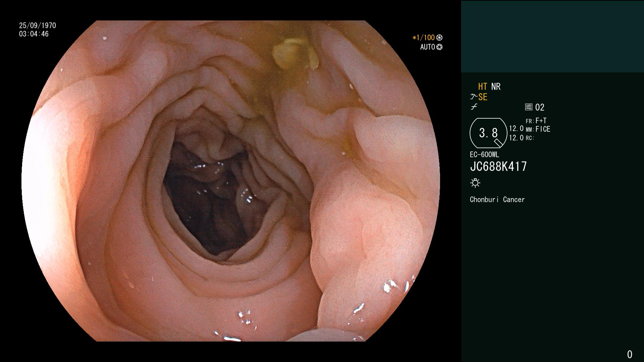Click the Chonburi Cancer text
This screenshot has height=362, width=644.
497,200
